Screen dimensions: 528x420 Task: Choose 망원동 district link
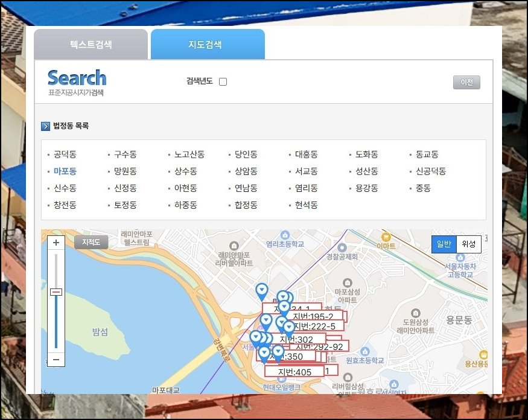point(126,171)
